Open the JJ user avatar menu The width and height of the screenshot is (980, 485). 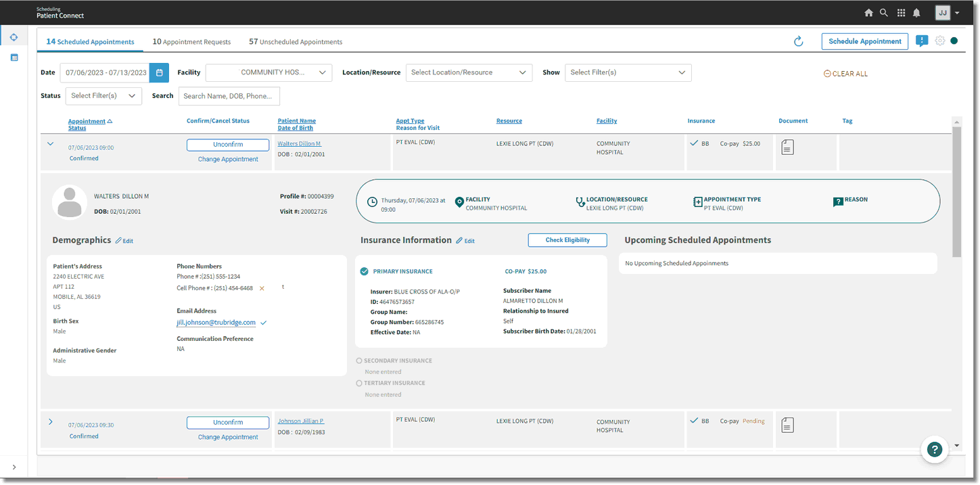[x=943, y=13]
